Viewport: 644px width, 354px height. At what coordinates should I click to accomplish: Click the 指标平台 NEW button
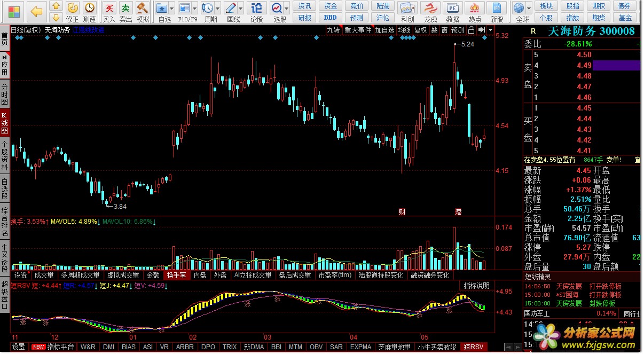pos(53,347)
